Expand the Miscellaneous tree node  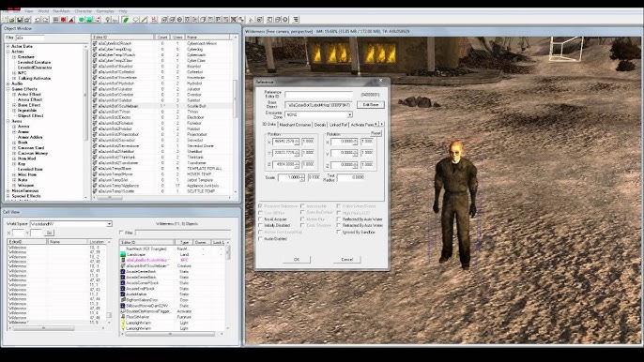(8, 191)
